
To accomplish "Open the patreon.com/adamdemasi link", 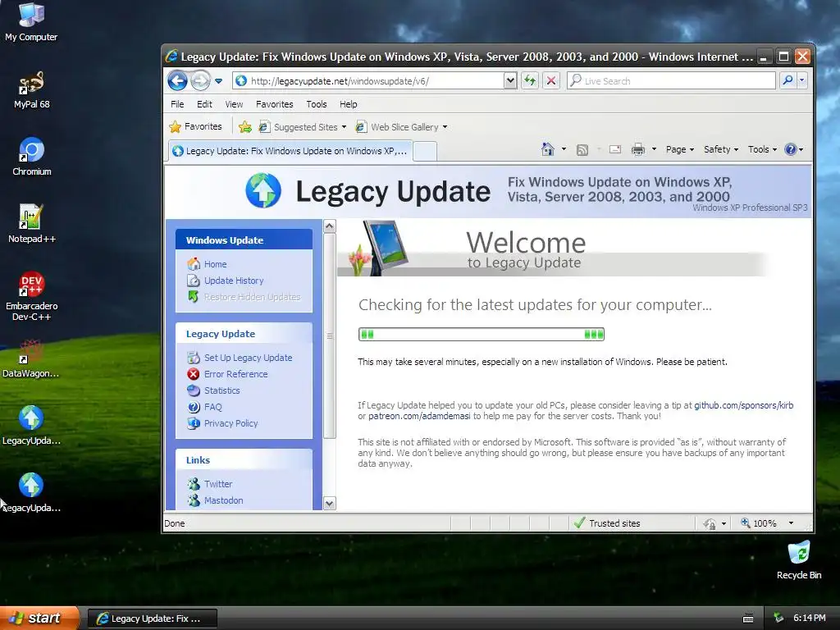I will pos(419,416).
